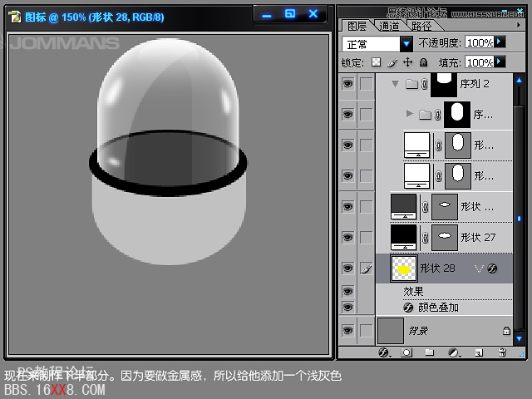
Task: Click the lock image pixels brush icon
Action: point(392,62)
